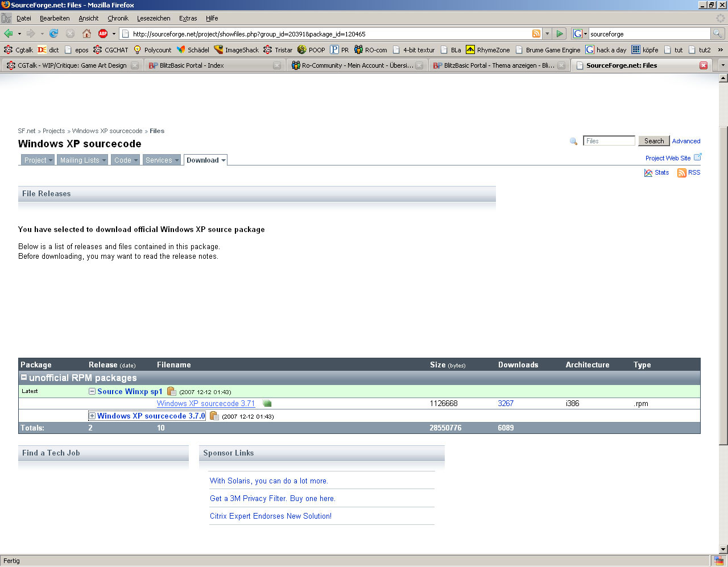The image size is (728, 567).
Task: Open the Home page icon
Action: point(86,34)
